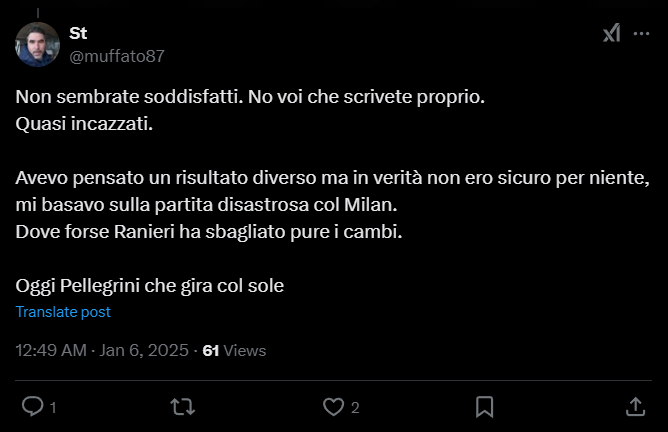Click the opening line "Non sembrate soddisfatti"
The height and width of the screenshot is (432, 668).
pyautogui.click(x=250, y=99)
